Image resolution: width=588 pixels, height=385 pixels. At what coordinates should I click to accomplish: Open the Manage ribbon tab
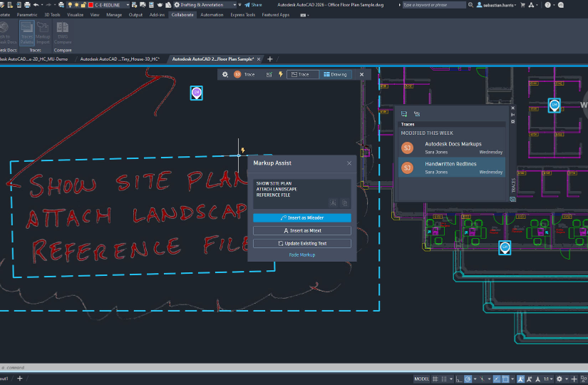(x=114, y=15)
